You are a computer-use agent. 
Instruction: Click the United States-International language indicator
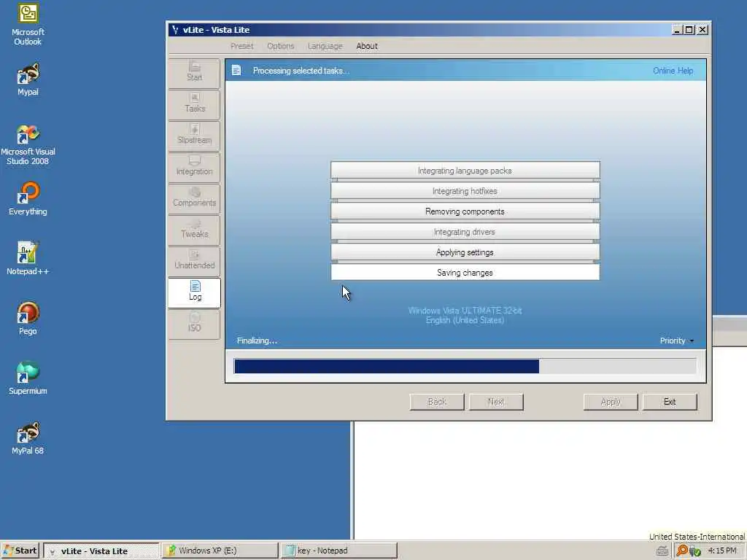pos(697,537)
